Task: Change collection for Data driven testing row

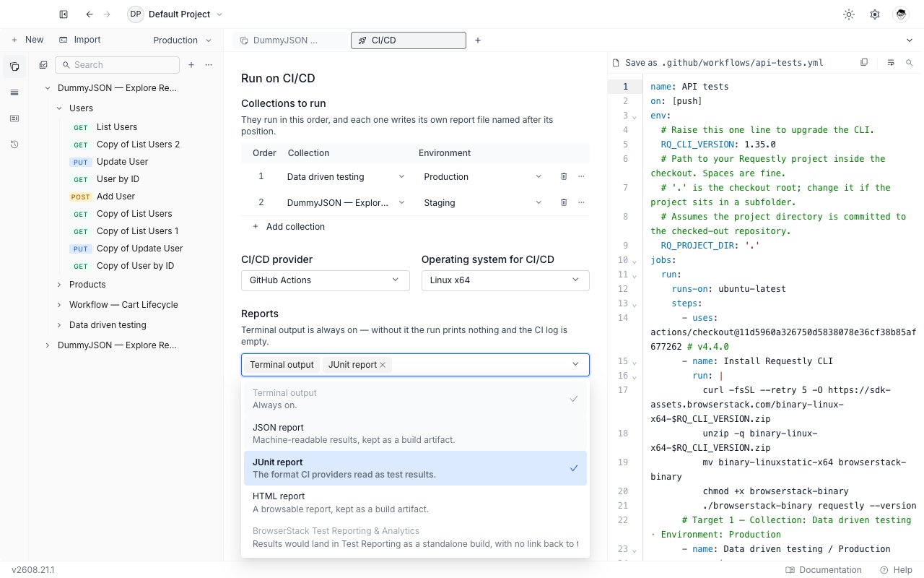Action: (346, 176)
